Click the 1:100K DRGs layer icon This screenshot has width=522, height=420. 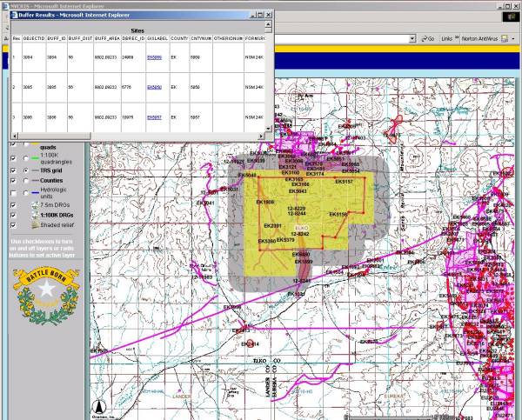[36, 214]
